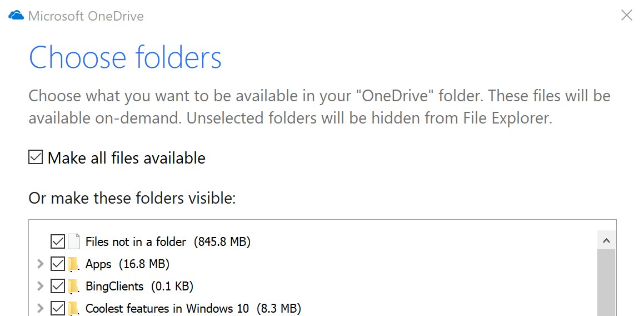Uncheck the Files not in a folder checkbox

pos(57,241)
